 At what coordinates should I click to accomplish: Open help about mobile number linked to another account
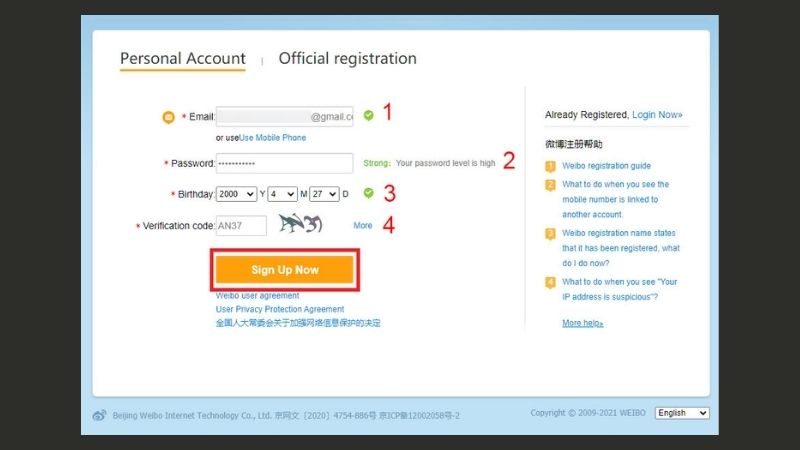click(x=615, y=199)
